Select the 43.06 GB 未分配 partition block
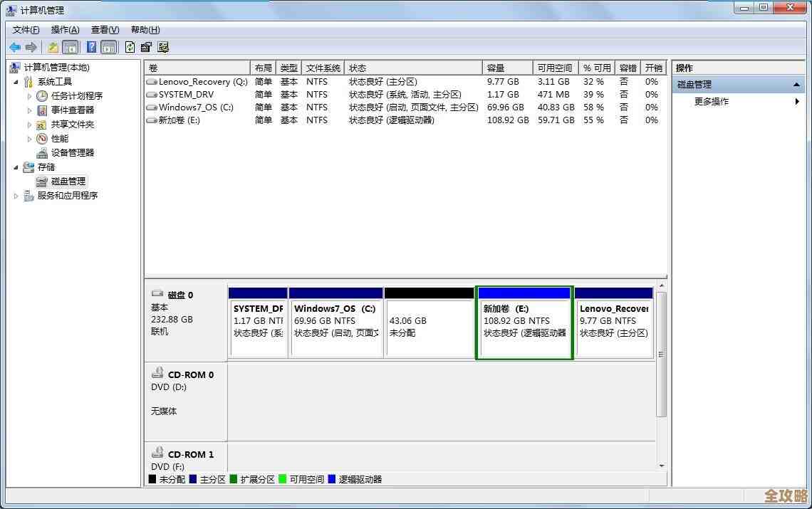The image size is (812, 509). [428, 327]
